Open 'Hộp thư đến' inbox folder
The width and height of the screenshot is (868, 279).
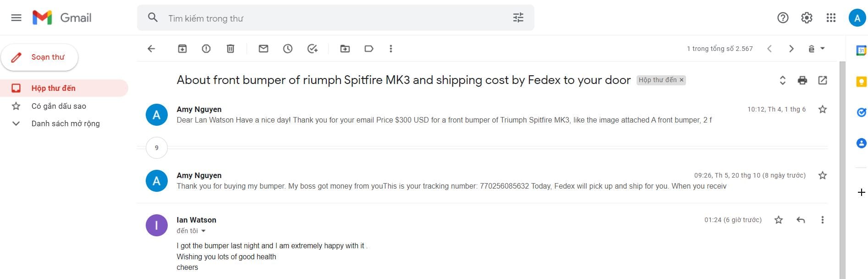[53, 88]
